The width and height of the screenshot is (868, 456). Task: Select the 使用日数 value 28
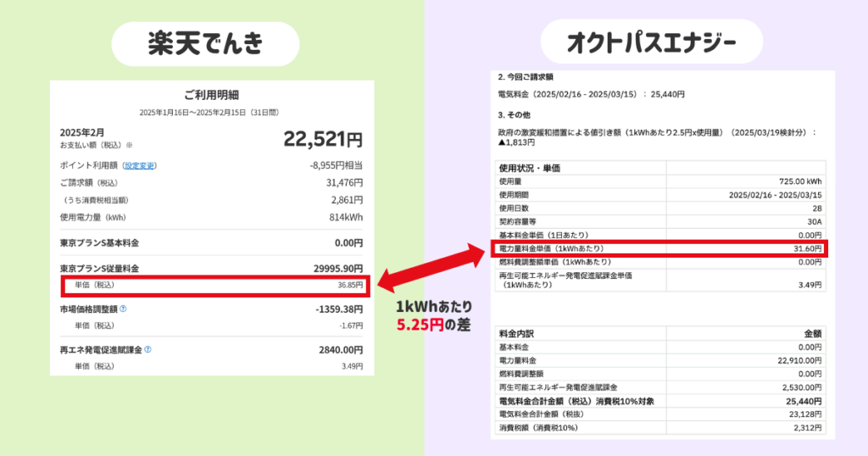[817, 208]
